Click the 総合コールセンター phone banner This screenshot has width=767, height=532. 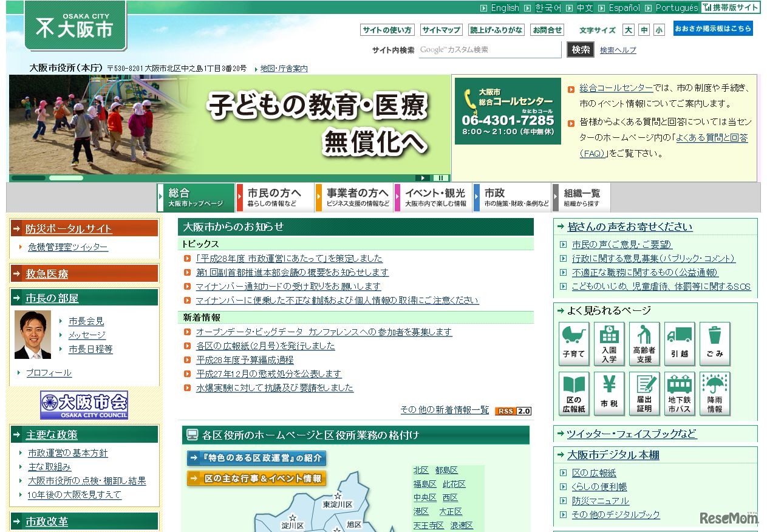(x=508, y=111)
